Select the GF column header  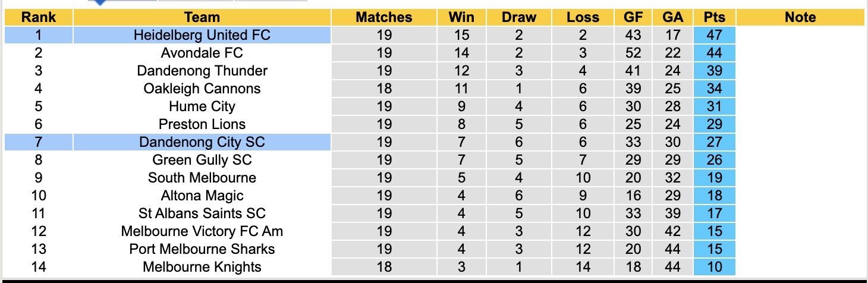[x=633, y=17]
